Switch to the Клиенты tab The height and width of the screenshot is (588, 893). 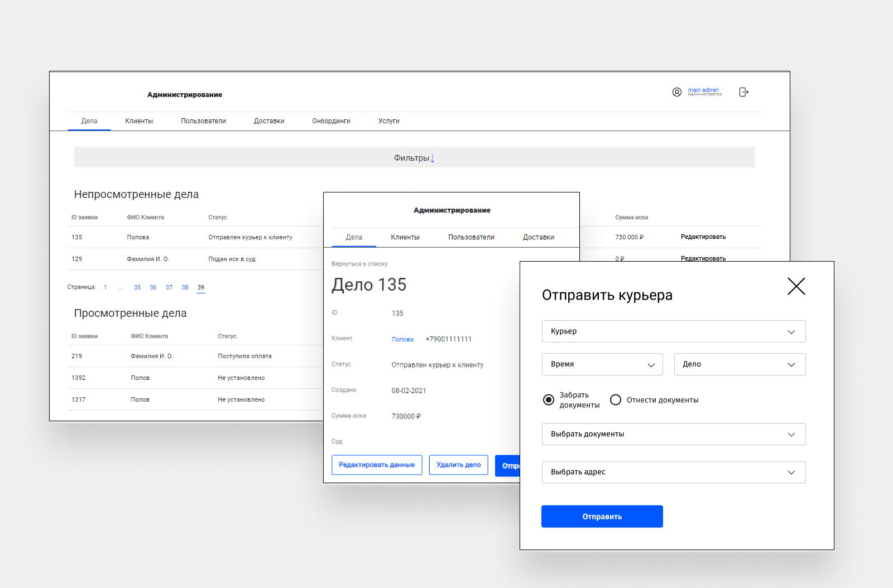(139, 121)
